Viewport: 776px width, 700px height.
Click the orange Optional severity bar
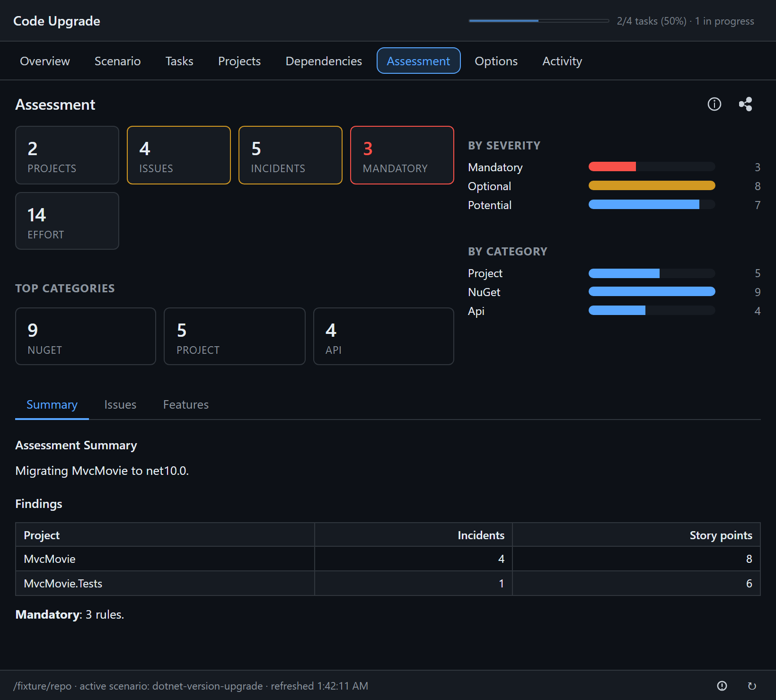point(652,185)
